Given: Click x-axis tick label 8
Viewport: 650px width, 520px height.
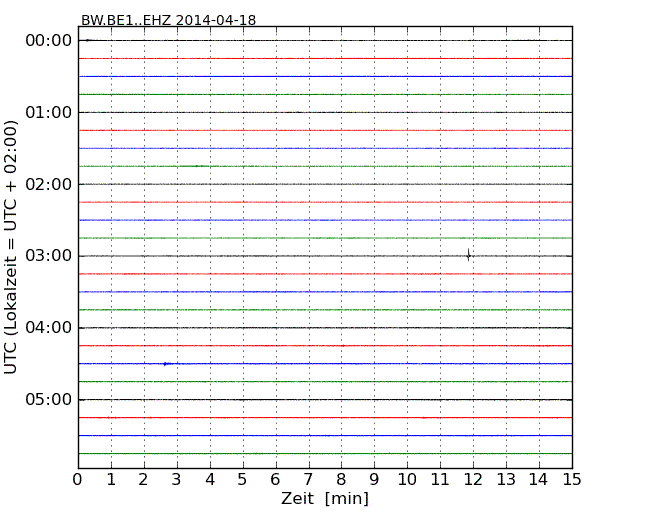Looking at the screenshot, I should point(341,479).
